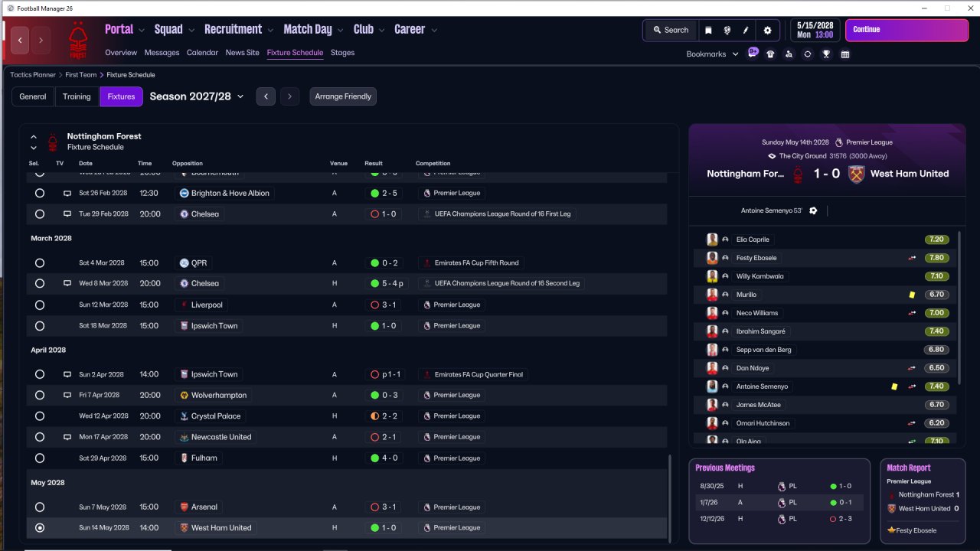Click the pencil edit icon in toolbar
Viewport: 980px width, 551px height.
(x=746, y=30)
